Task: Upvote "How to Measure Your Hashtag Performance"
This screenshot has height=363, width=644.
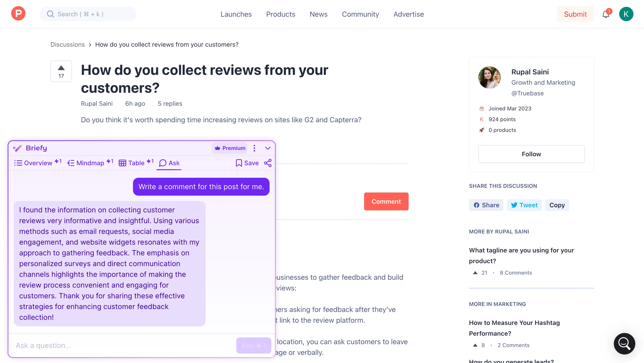Action: point(475,345)
